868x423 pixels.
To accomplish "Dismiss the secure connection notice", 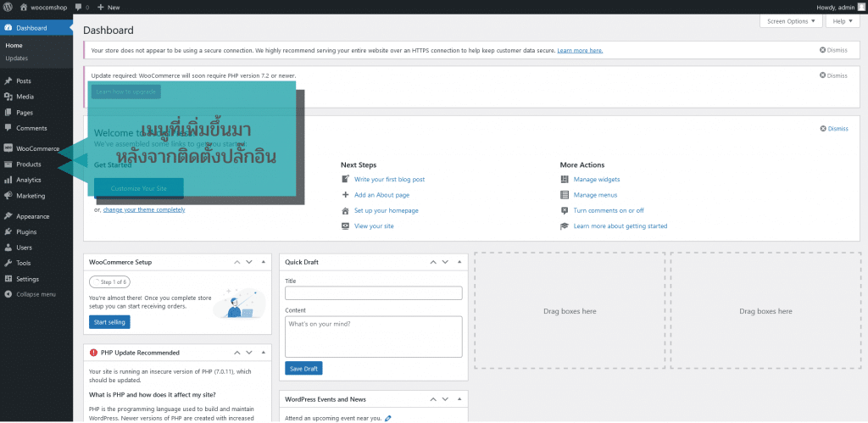I will (x=833, y=50).
